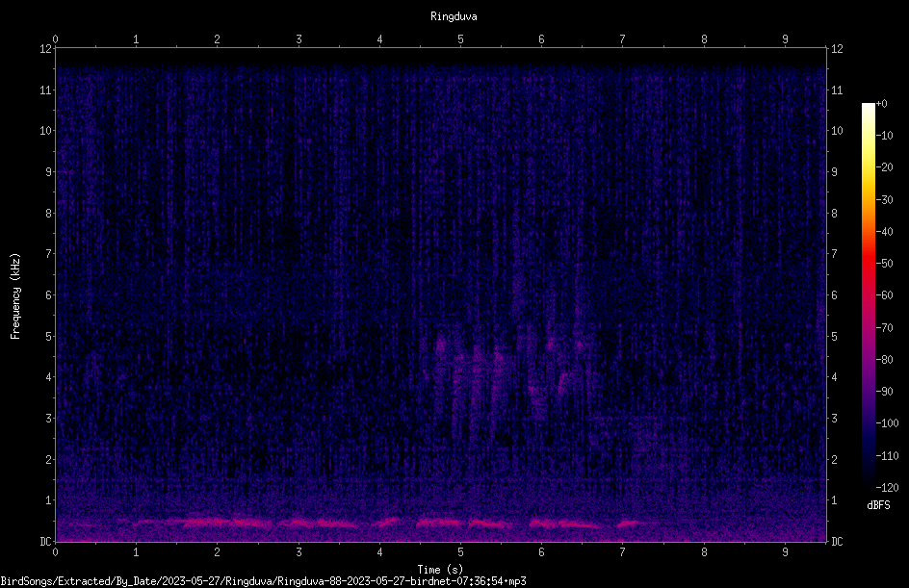
Task: Click the Ringduva title text
Action: click(454, 16)
